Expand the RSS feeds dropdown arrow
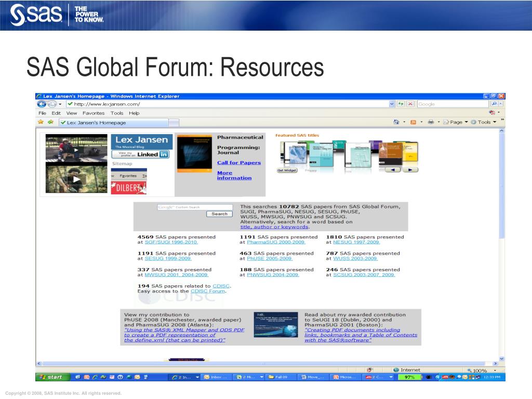Screen dimensions: 532x399 421,122
